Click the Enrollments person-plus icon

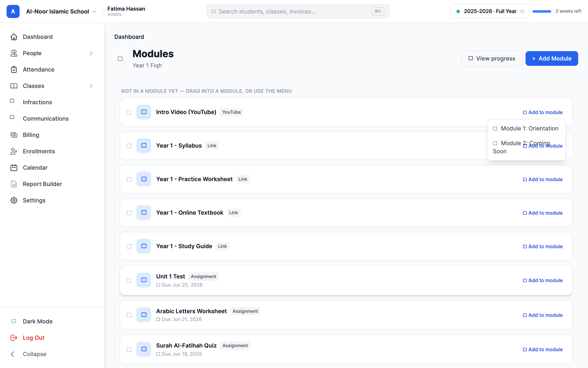click(14, 151)
